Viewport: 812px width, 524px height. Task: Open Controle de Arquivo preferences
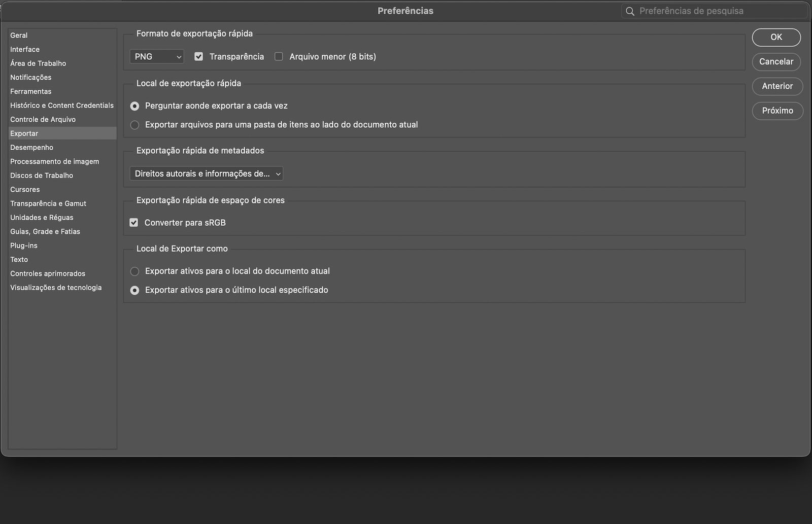[62, 120]
